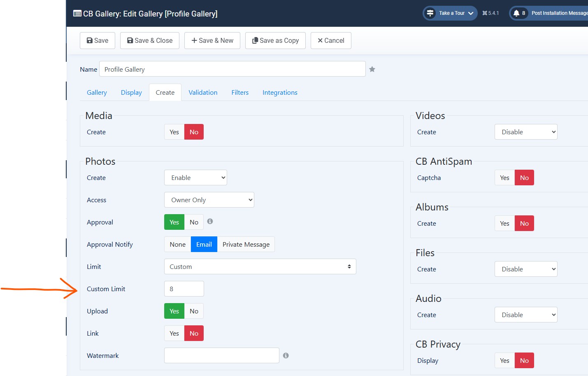Expand the Access Owner Only dropdown
The height and width of the screenshot is (376, 588).
209,200
